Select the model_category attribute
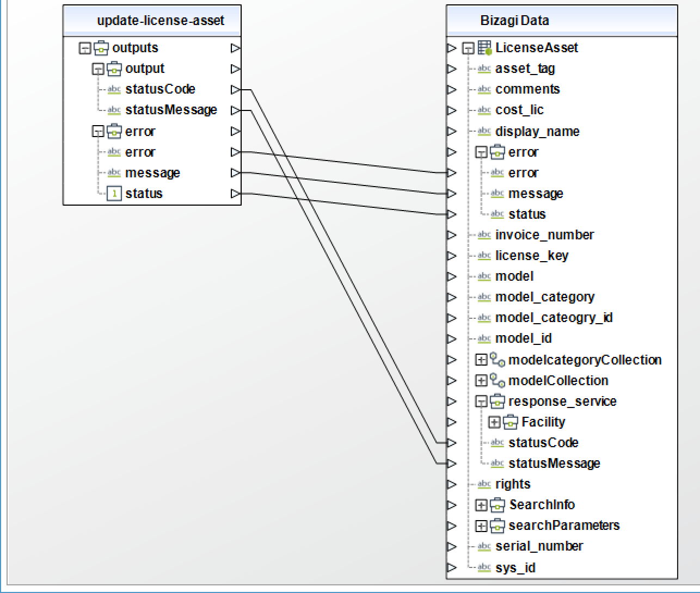Viewport: 700px width, 593px height. coord(545,298)
